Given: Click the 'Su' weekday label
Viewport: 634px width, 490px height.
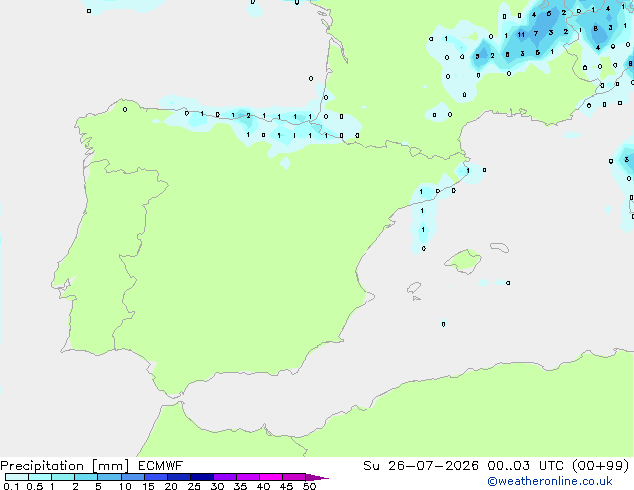Looking at the screenshot, I should point(371,466).
